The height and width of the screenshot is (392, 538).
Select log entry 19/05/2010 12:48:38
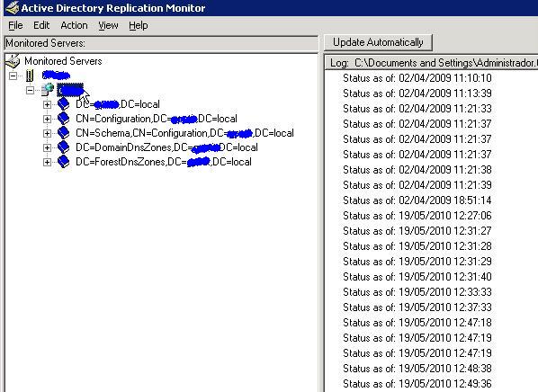point(417,369)
